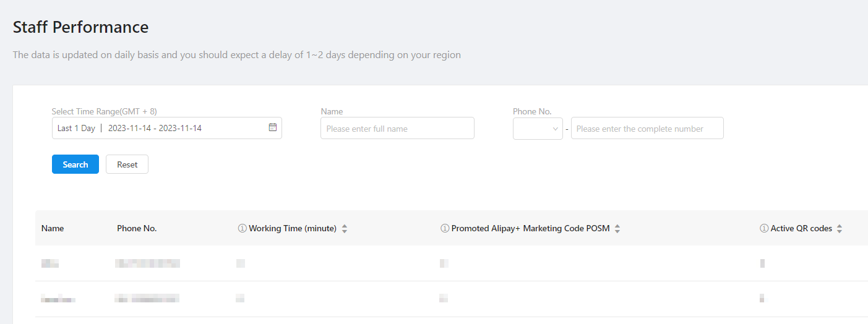Focus the Name full name field
Screen dimensions: 868x324
397,129
